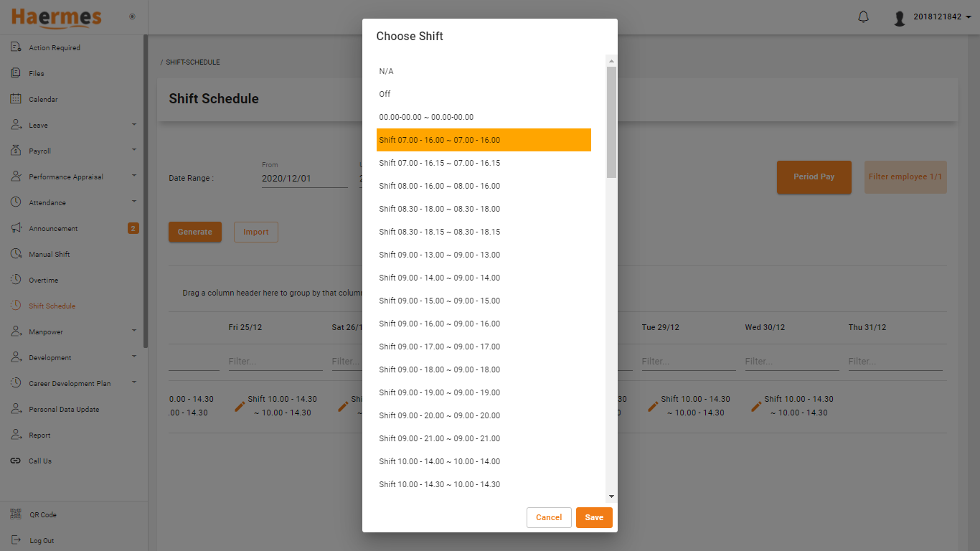Edit the Fri 25/12 shift pencil icon
This screenshot has width=980, height=551.
240,406
